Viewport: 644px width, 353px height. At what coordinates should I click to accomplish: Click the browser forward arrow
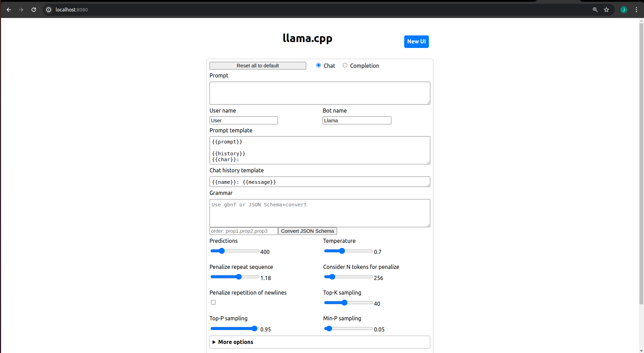click(x=21, y=9)
